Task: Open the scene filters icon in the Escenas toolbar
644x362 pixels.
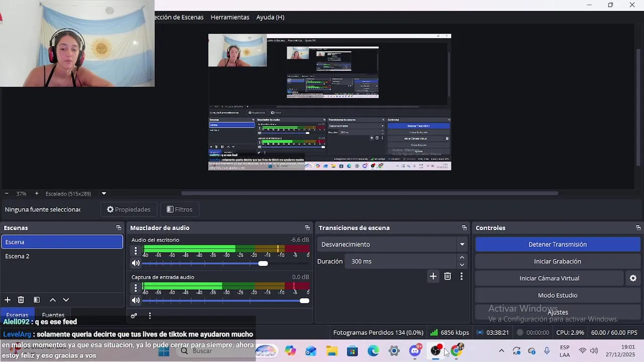Action: [37, 300]
